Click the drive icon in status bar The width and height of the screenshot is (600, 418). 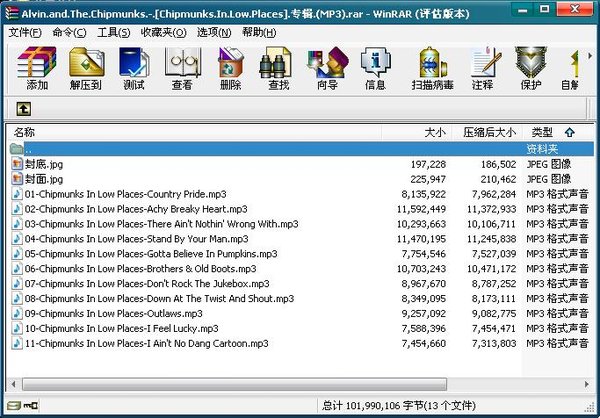[x=13, y=405]
